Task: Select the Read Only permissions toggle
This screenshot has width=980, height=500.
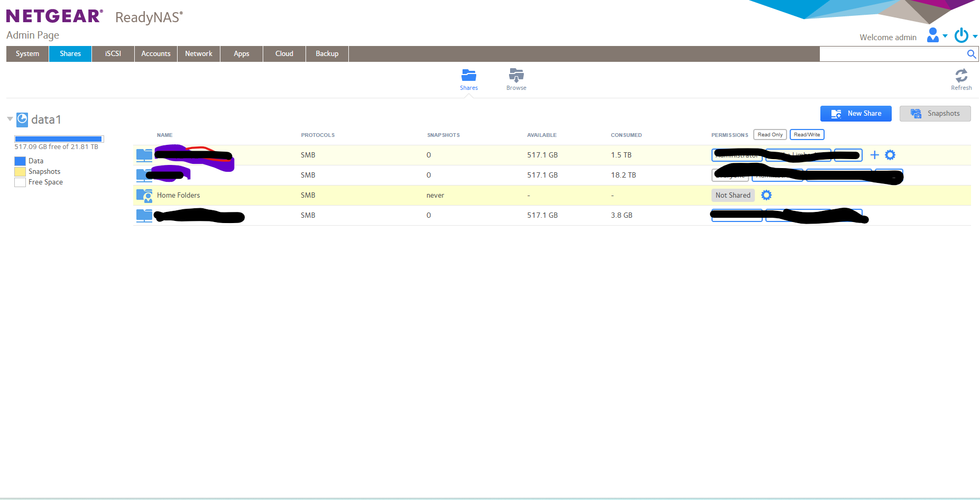Action: pos(770,134)
